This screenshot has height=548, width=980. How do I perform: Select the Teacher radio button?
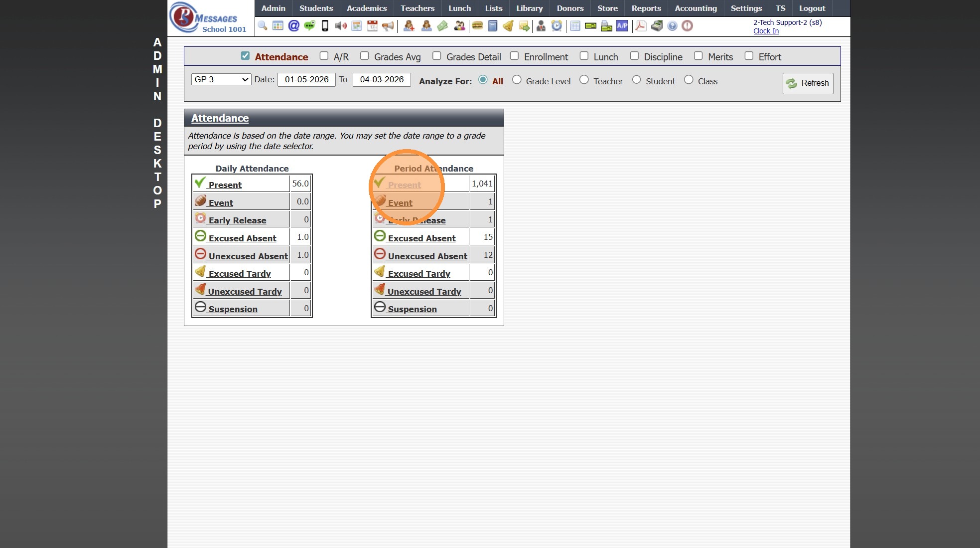584,80
